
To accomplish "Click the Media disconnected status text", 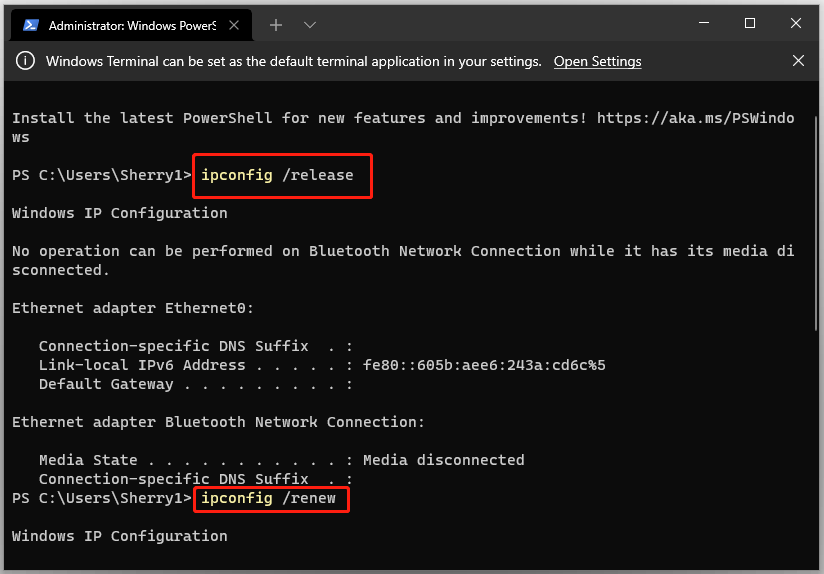I will click(x=444, y=460).
